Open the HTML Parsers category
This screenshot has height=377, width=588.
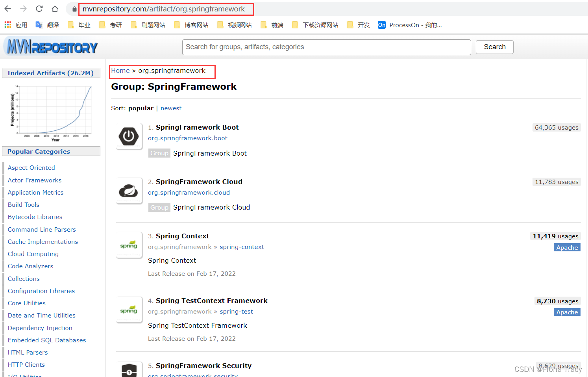(28, 353)
